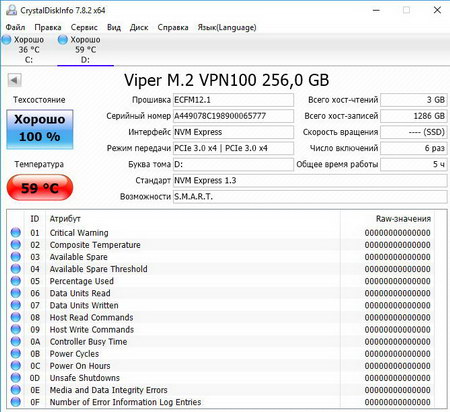Click raw value of Power On Hours
Screen dimensions: 450x412
pos(397,366)
